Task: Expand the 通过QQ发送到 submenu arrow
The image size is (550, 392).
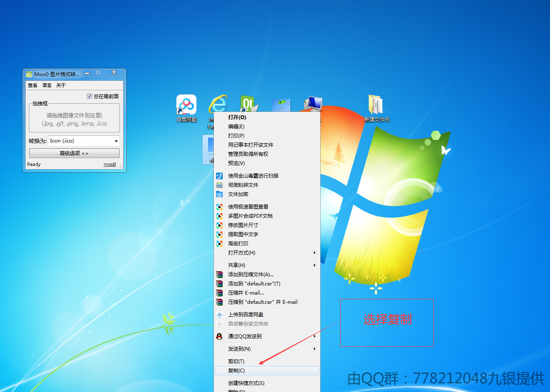Action: coord(315,336)
